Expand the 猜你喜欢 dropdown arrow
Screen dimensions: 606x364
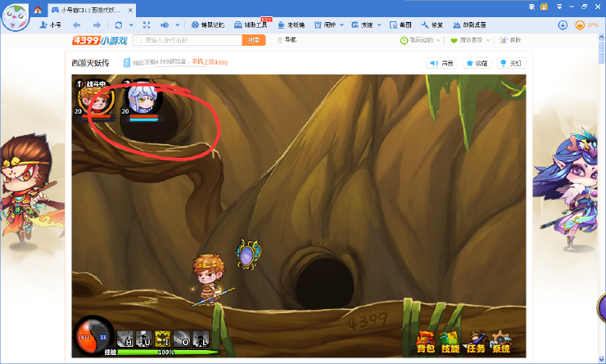(488, 41)
